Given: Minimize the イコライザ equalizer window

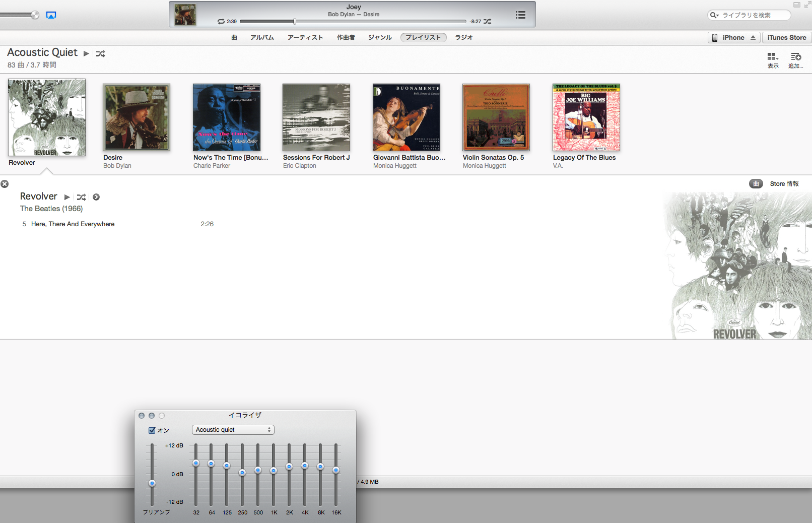Looking at the screenshot, I should point(152,416).
